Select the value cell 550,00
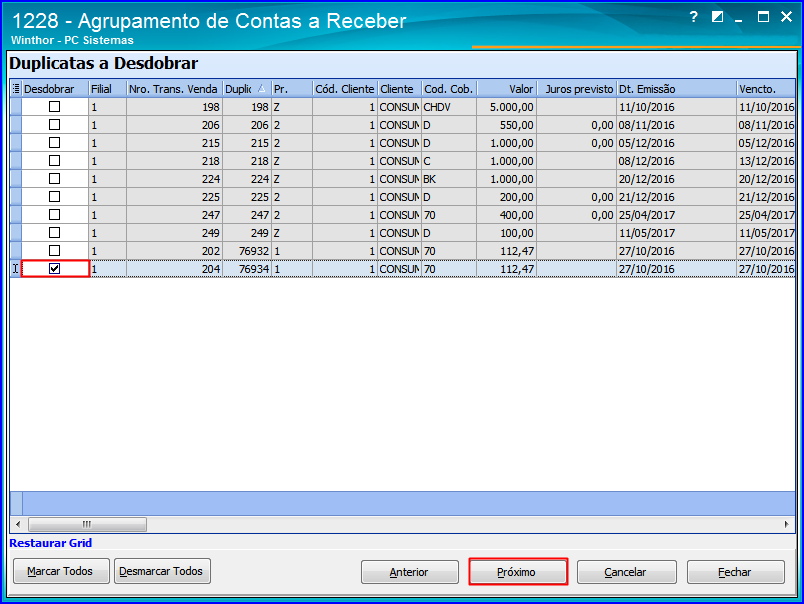804x604 pixels. click(x=507, y=125)
